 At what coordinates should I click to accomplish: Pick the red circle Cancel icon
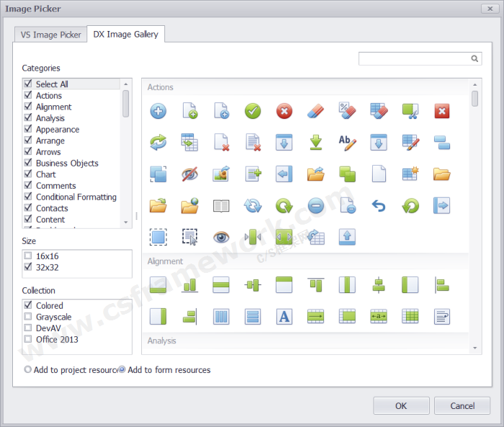tap(284, 111)
